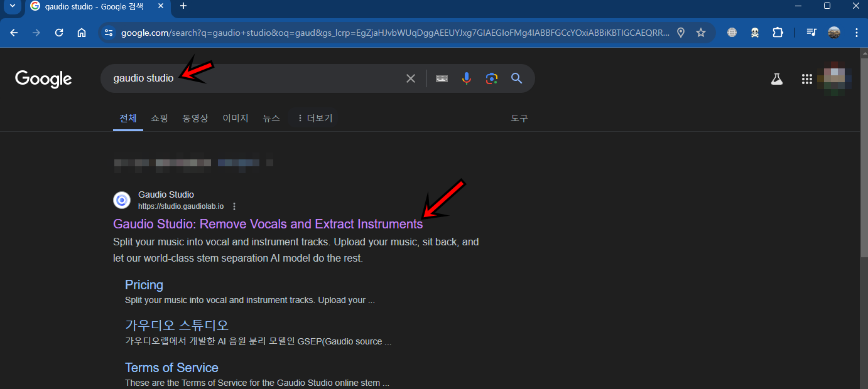Bookmark this page with the star

point(701,33)
